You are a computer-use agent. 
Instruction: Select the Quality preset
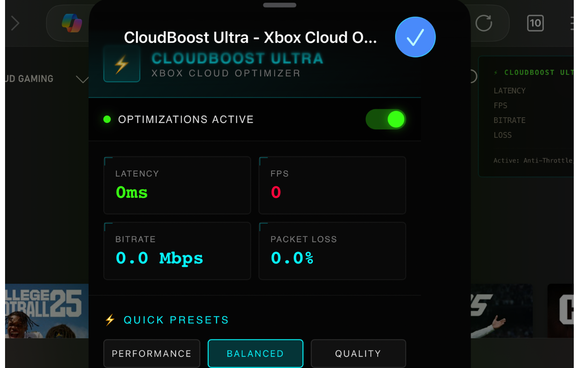[x=358, y=354]
